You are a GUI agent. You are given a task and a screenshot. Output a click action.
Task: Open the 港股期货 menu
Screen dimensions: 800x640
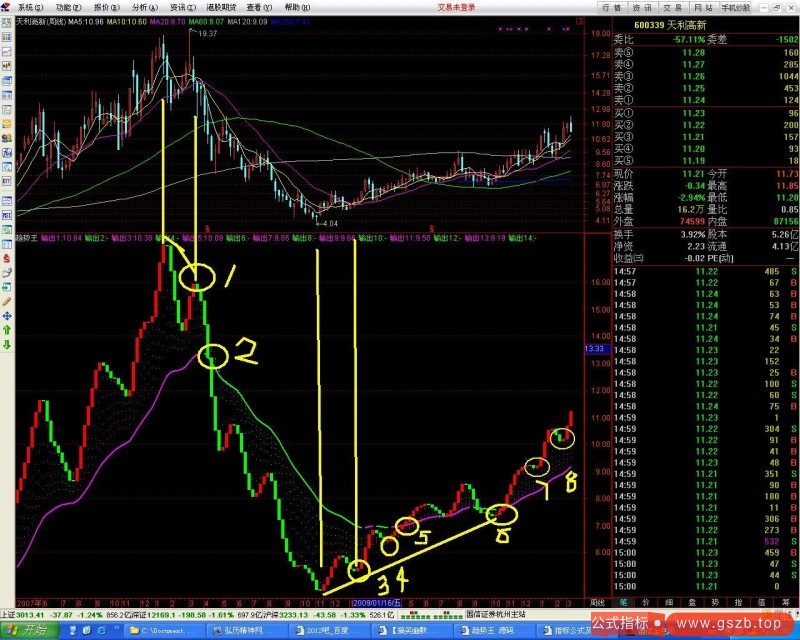point(219,6)
